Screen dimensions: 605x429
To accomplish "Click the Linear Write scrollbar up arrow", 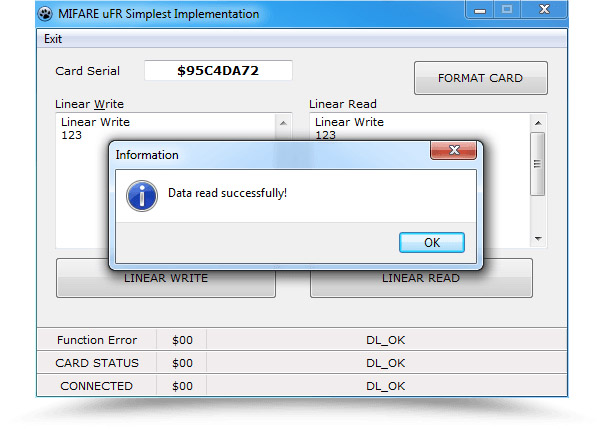I will 283,123.
